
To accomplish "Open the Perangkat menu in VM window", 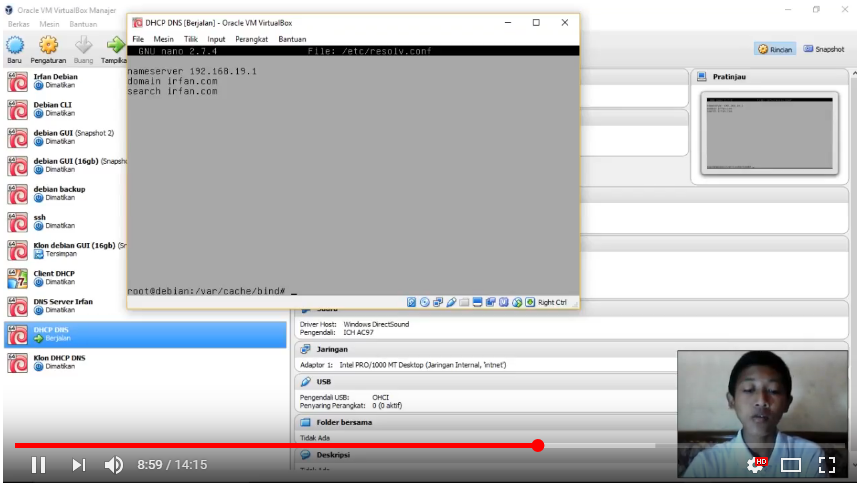I will coord(251,39).
